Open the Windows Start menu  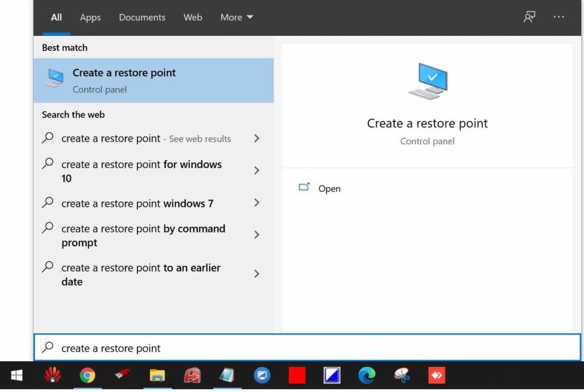coord(17,375)
